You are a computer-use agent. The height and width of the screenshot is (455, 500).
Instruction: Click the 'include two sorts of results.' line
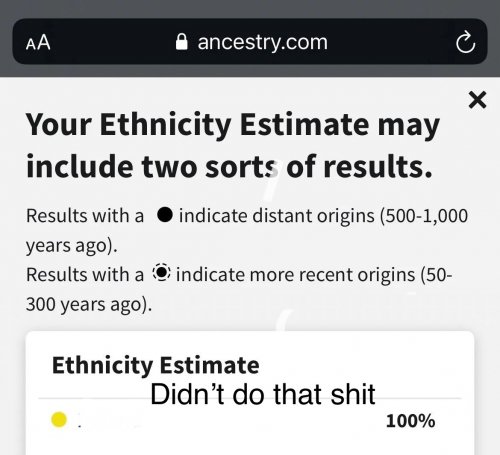[x=229, y=167]
